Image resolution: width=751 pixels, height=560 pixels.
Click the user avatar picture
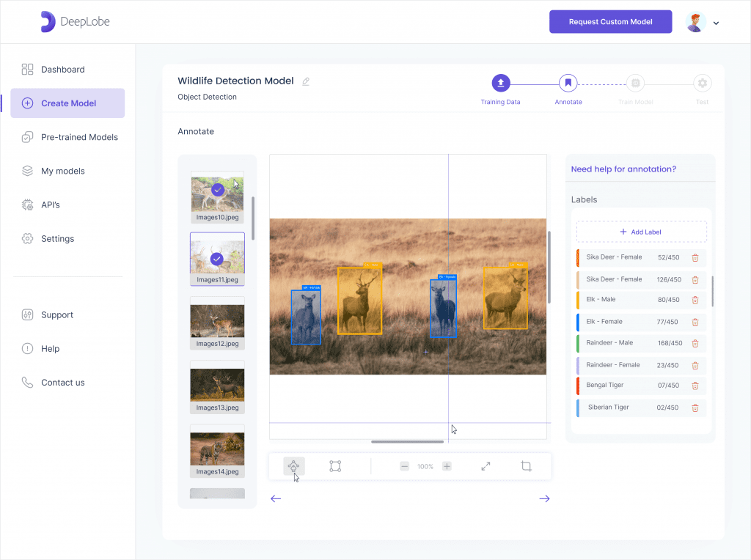click(695, 22)
